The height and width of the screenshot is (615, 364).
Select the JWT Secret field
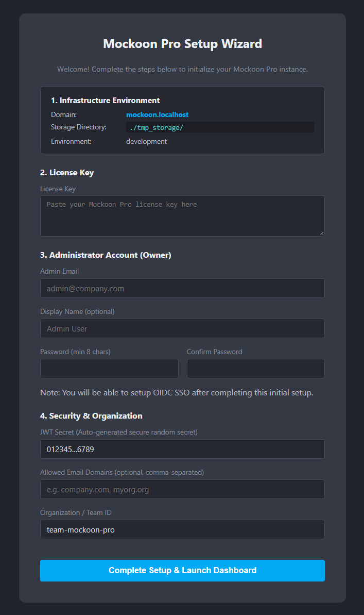(182, 449)
